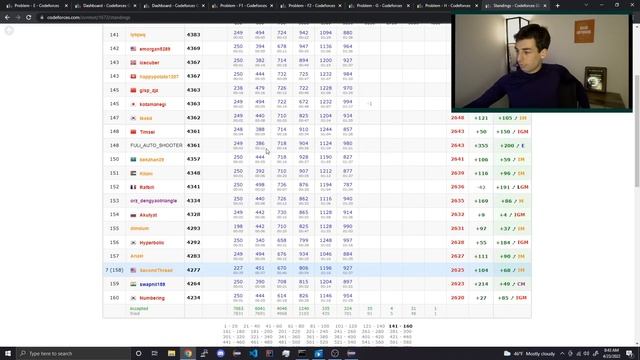Viewport: 640px width, 360px height.
Task: Reload the Codeforces standings page
Action: click(29, 18)
